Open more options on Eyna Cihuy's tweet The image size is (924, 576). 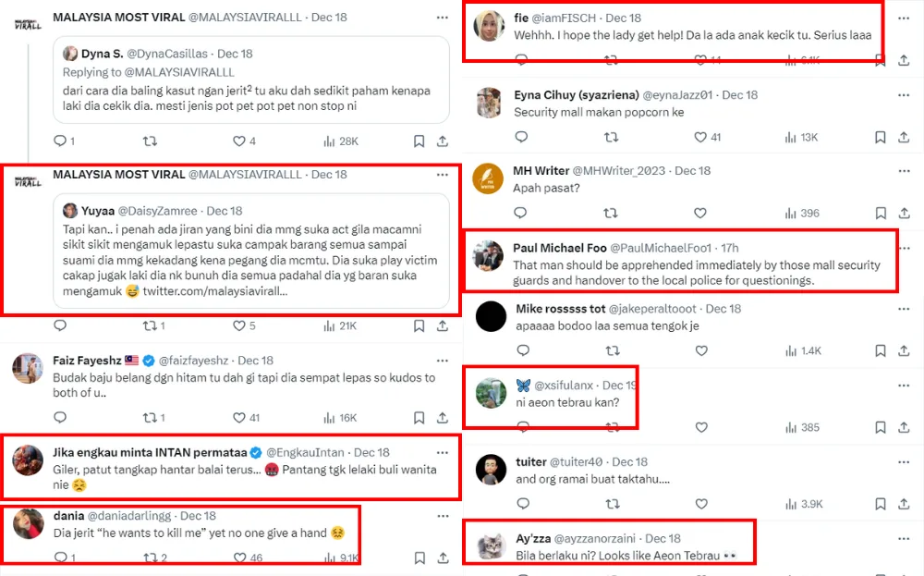point(904,94)
